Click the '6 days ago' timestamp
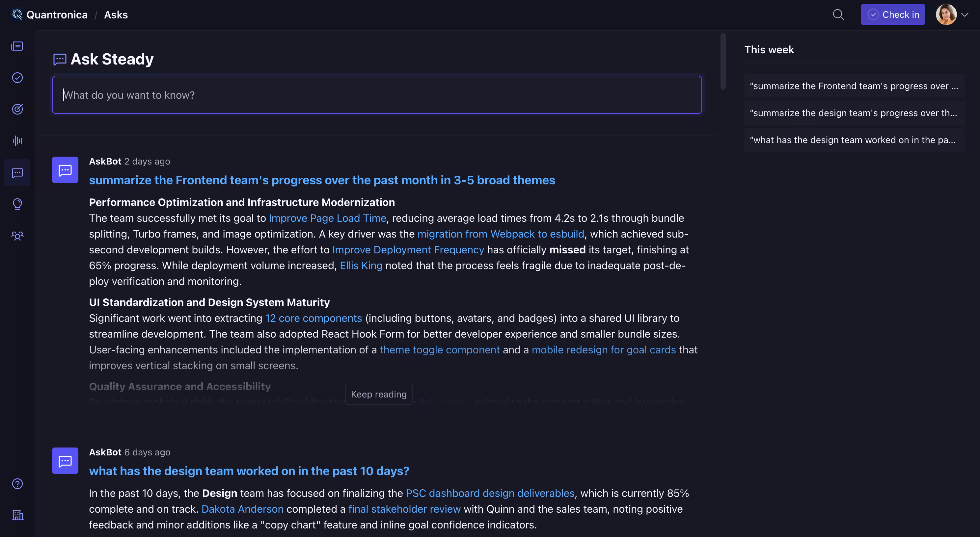Image resolution: width=980 pixels, height=537 pixels. (147, 452)
